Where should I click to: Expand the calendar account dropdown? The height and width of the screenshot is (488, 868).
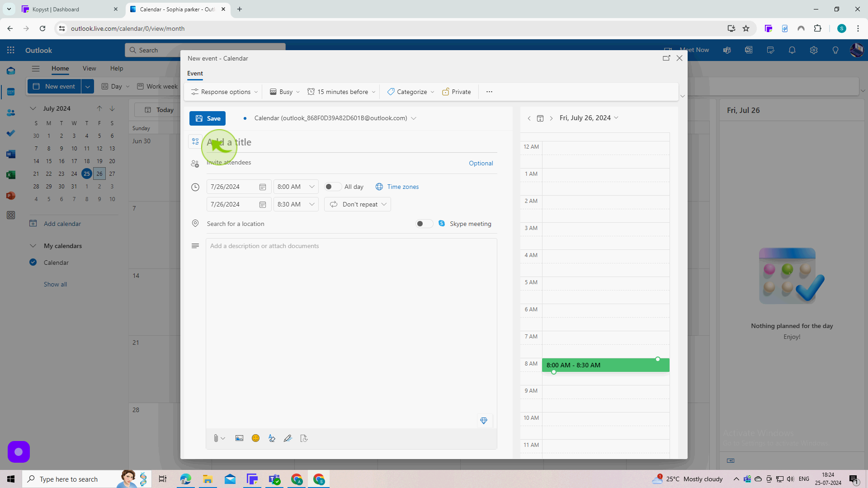click(415, 118)
